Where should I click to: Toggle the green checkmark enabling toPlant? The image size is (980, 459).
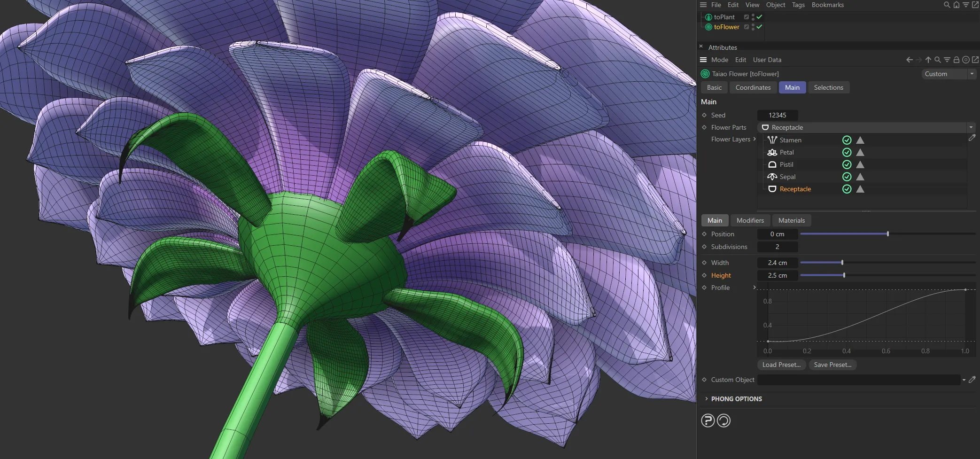tap(759, 16)
